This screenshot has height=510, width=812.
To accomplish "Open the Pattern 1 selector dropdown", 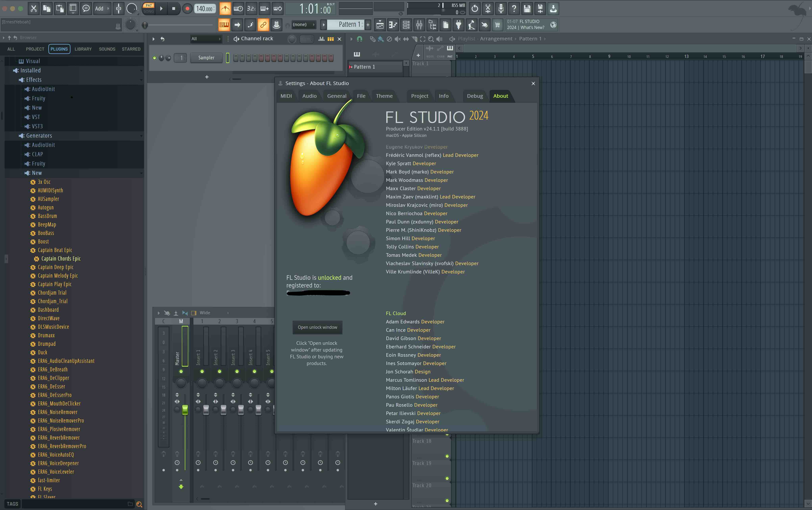I will coord(346,25).
